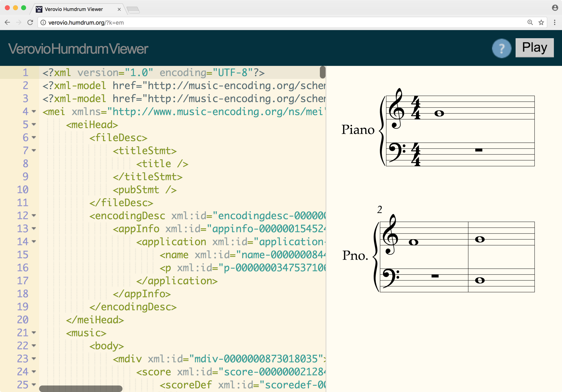Screen dimensions: 562x392
Task: Open the zoom magnifier icon in address bar
Action: point(530,23)
